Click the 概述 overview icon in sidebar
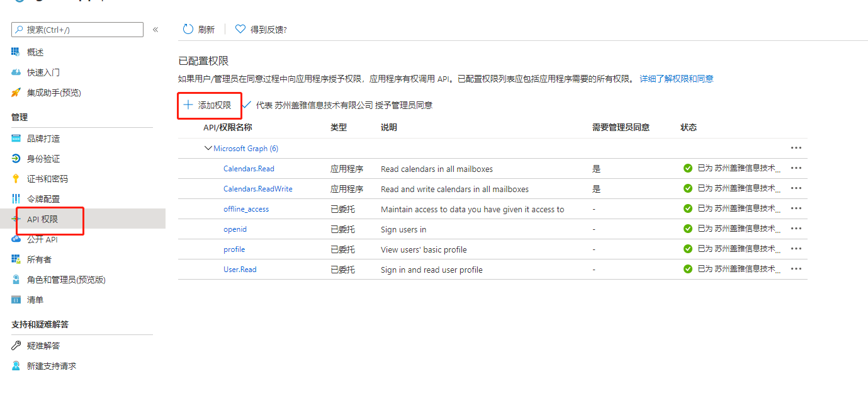 pos(16,52)
